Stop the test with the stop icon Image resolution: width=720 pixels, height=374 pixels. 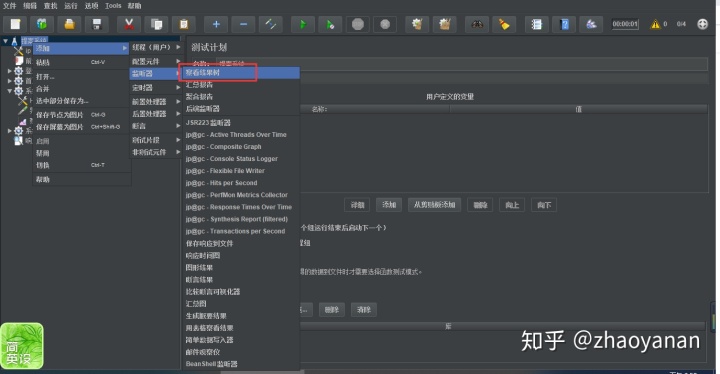(x=358, y=24)
